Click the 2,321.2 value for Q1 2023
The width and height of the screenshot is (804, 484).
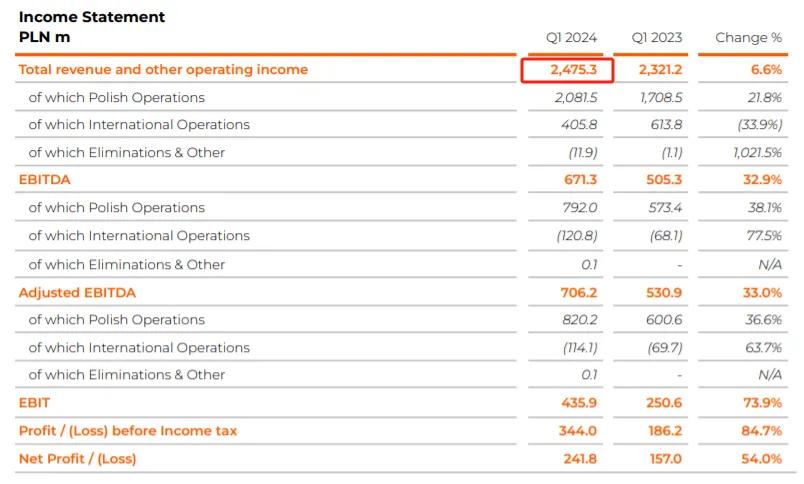point(658,70)
